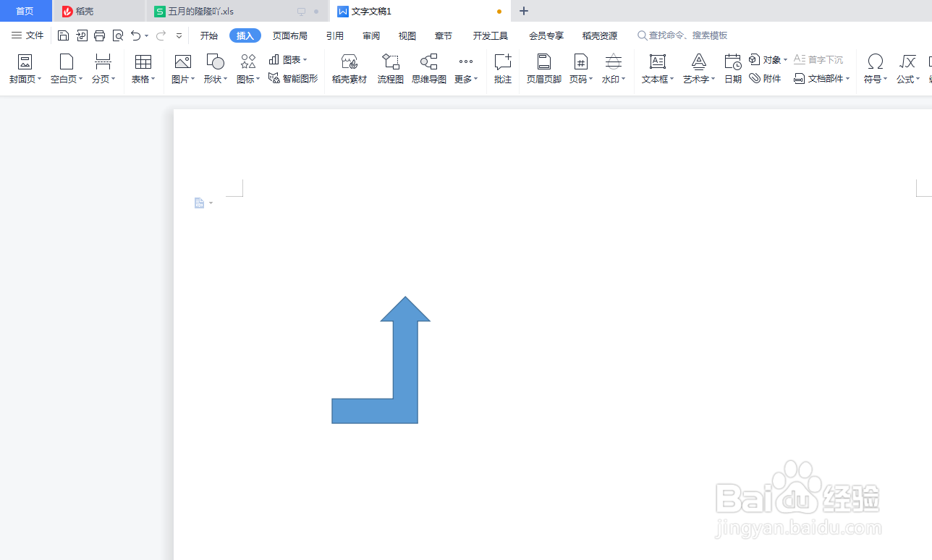The width and height of the screenshot is (932, 560).
Task: Expand the 封面页 dropdown arrow
Action: click(39, 79)
